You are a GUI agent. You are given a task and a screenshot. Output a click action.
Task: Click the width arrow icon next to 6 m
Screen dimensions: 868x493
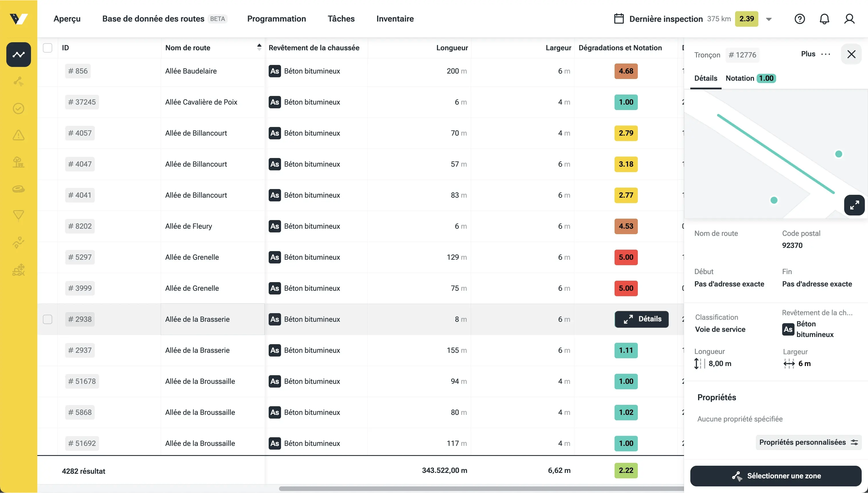[789, 364]
